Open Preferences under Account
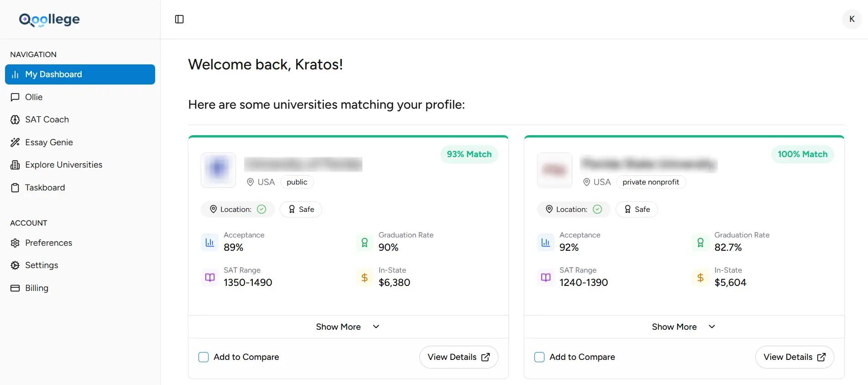 [48, 243]
